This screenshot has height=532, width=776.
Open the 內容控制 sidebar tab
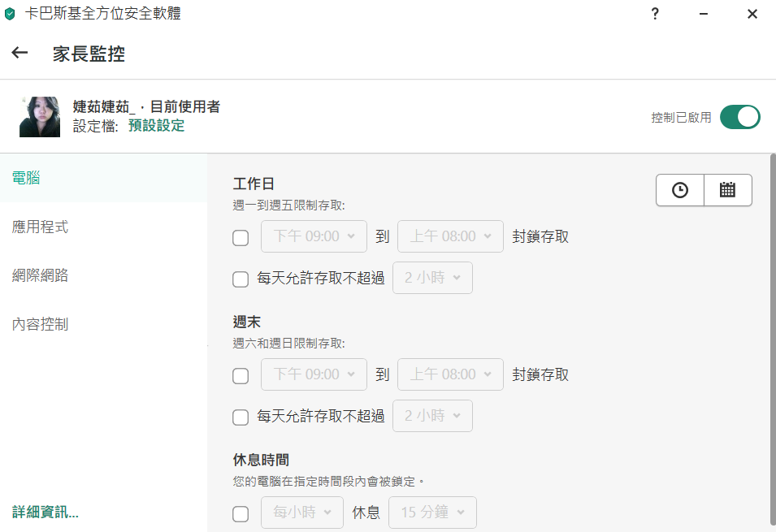[x=41, y=324]
